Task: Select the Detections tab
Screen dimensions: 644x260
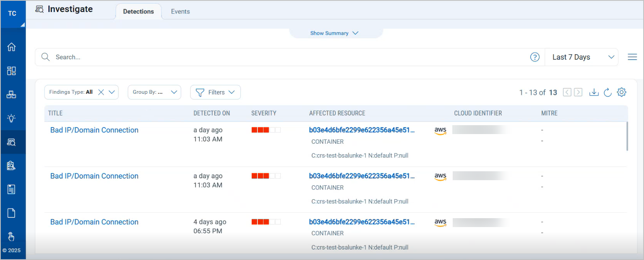Action: click(138, 12)
